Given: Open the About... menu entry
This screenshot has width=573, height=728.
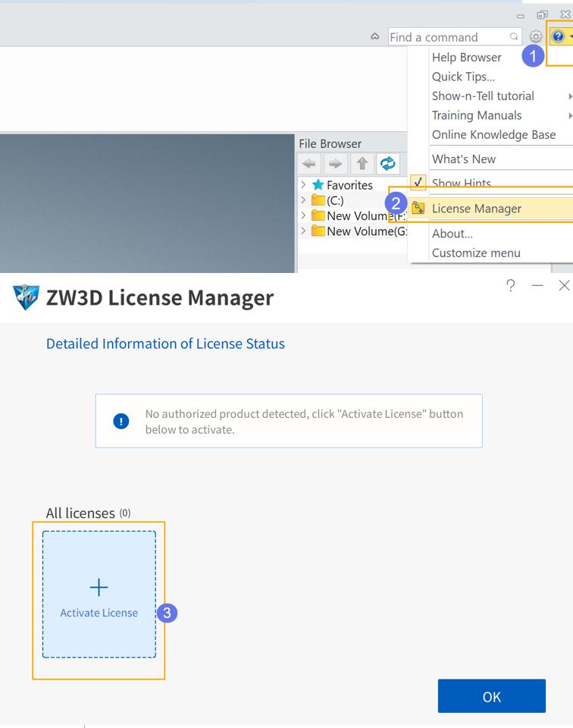Looking at the screenshot, I should [x=452, y=234].
